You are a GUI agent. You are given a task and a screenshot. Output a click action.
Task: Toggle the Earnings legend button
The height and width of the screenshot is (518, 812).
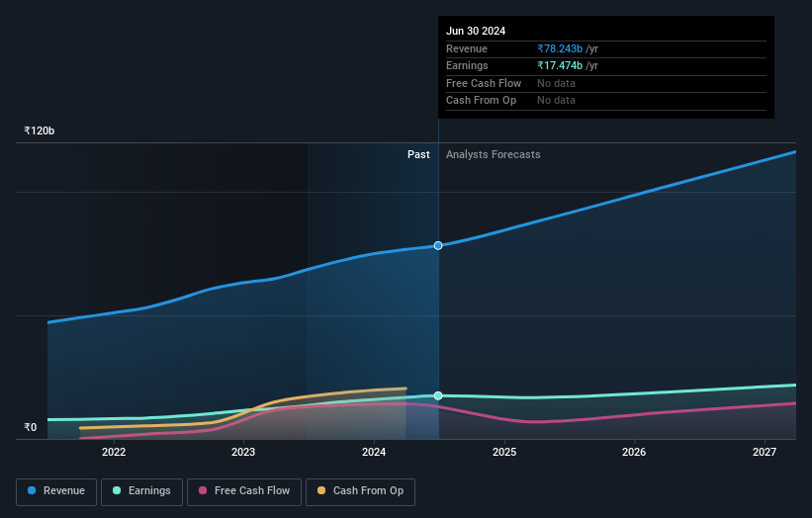(x=141, y=491)
